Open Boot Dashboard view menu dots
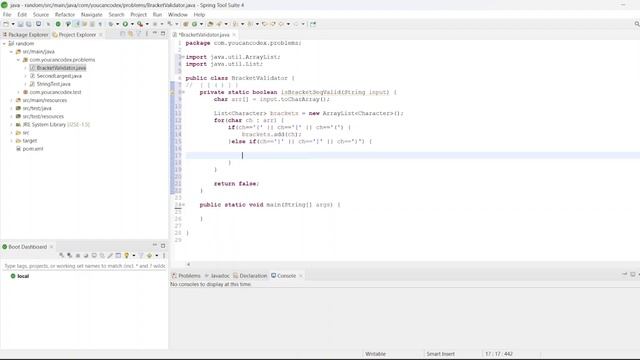 click(164, 255)
